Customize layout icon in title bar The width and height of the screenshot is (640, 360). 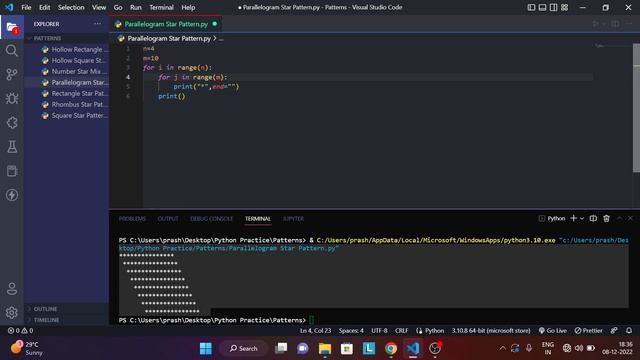click(564, 7)
